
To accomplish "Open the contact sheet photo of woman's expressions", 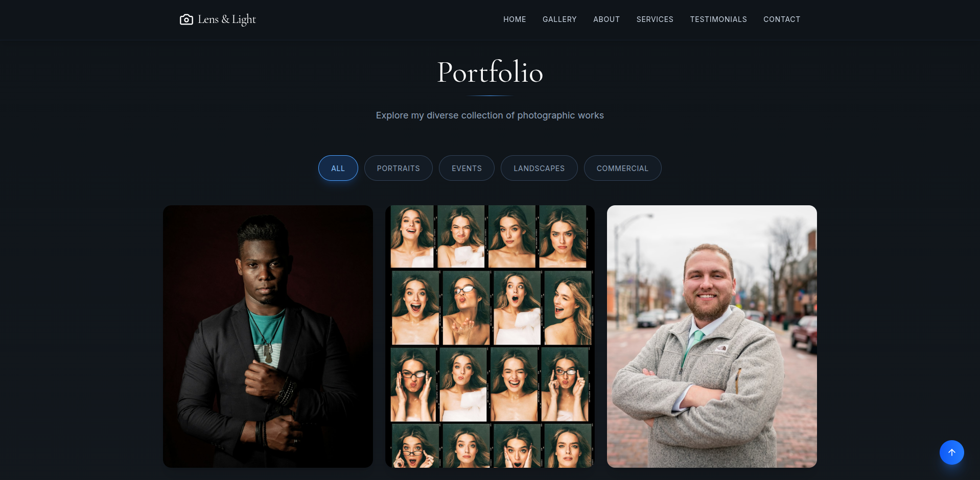I will [490, 337].
